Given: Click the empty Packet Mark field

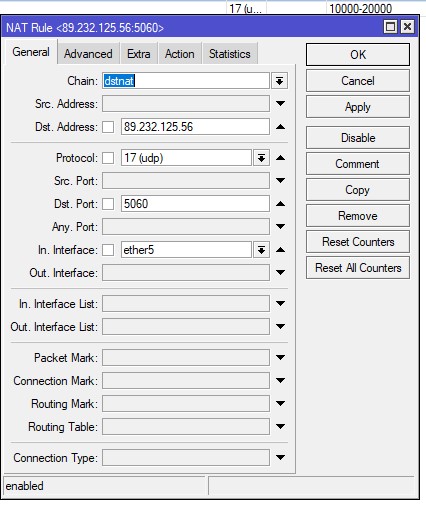Looking at the screenshot, I should tap(186, 357).
